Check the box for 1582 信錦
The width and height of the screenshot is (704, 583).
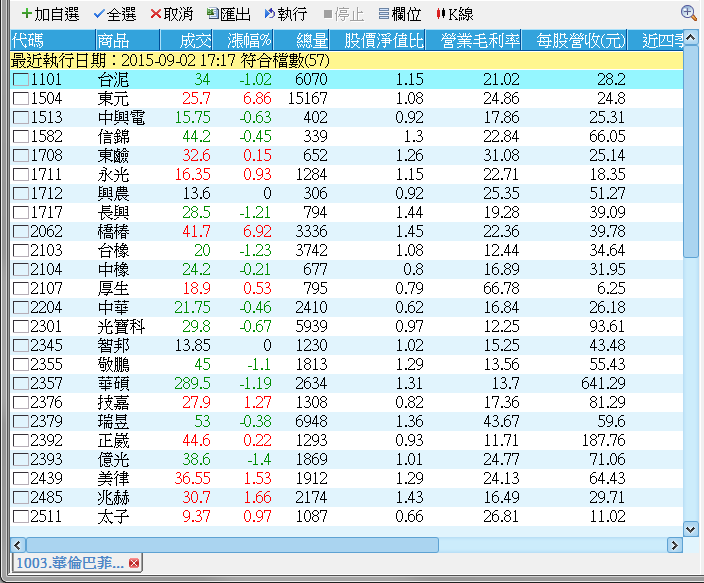21,137
